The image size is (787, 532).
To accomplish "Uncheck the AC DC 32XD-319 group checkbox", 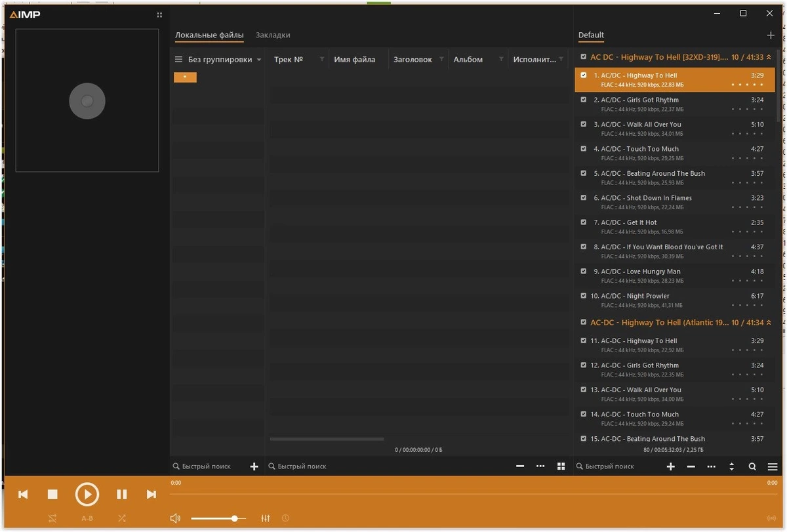I will point(584,57).
